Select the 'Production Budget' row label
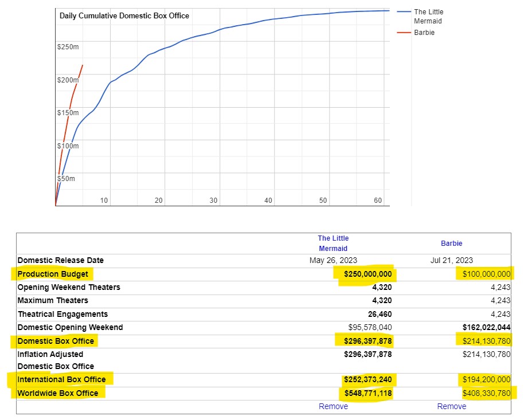 (53, 274)
